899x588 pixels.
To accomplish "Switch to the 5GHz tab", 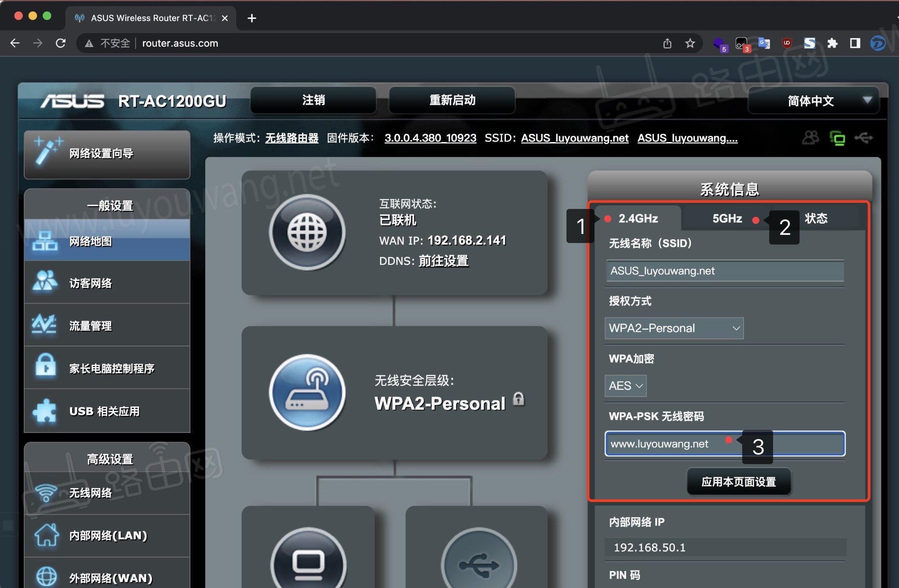I will point(726,218).
